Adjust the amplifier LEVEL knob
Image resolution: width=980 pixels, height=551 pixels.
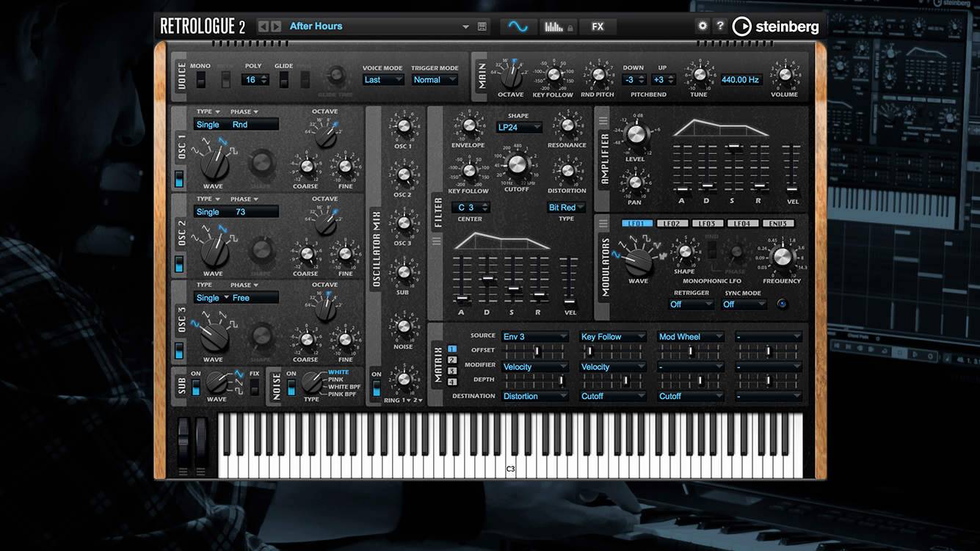click(x=636, y=134)
